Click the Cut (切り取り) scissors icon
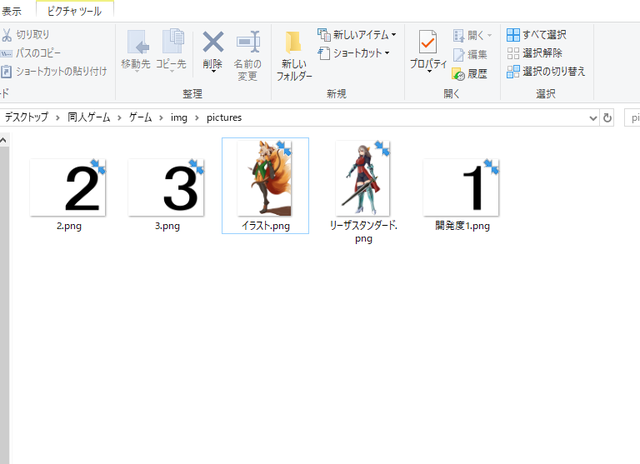The width and height of the screenshot is (640, 464). tap(7, 35)
